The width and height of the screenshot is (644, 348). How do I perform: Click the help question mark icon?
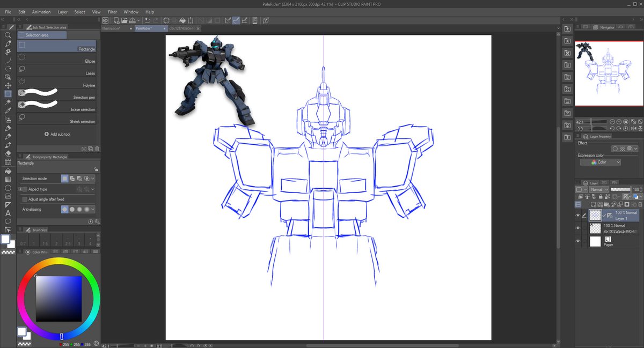point(266,20)
